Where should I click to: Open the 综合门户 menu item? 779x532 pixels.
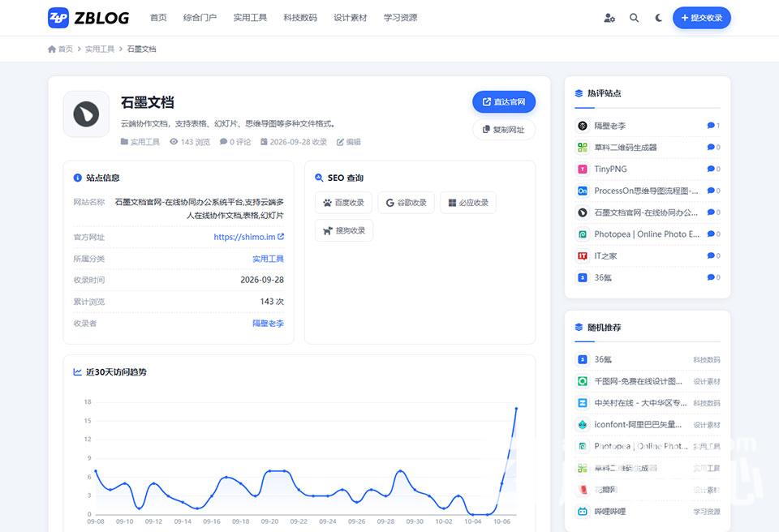tap(200, 18)
